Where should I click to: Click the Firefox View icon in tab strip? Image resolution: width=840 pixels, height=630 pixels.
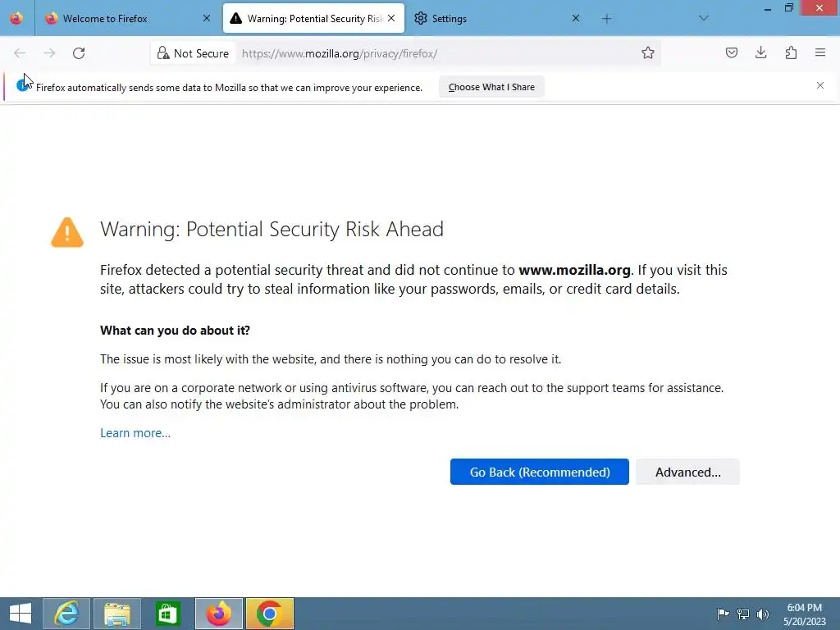[x=16, y=18]
